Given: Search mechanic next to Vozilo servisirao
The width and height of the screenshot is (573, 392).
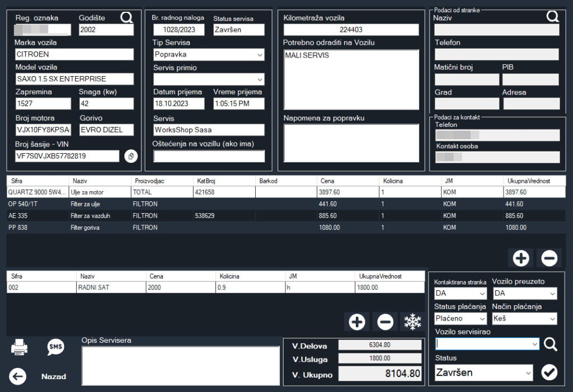Looking at the screenshot, I should tap(551, 344).
